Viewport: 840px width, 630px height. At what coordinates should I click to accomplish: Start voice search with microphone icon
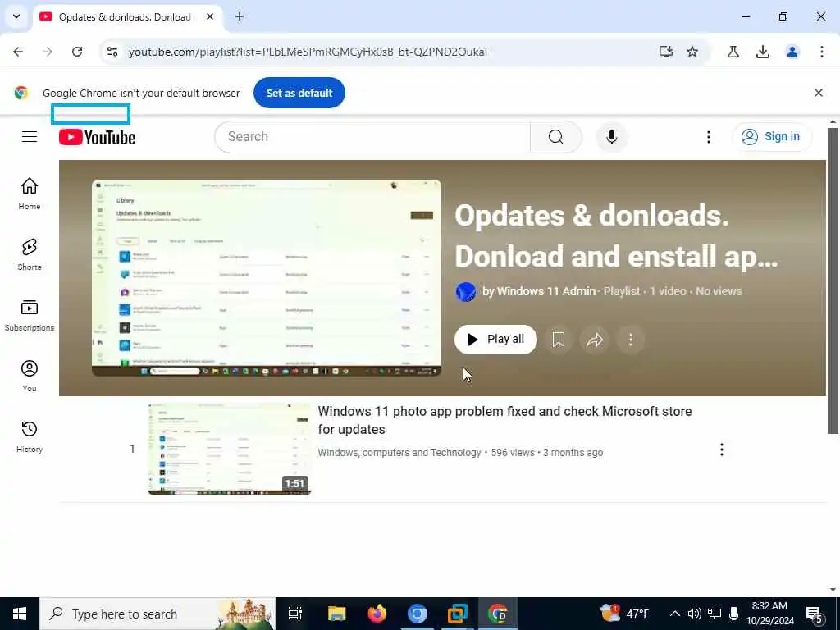[x=611, y=137]
